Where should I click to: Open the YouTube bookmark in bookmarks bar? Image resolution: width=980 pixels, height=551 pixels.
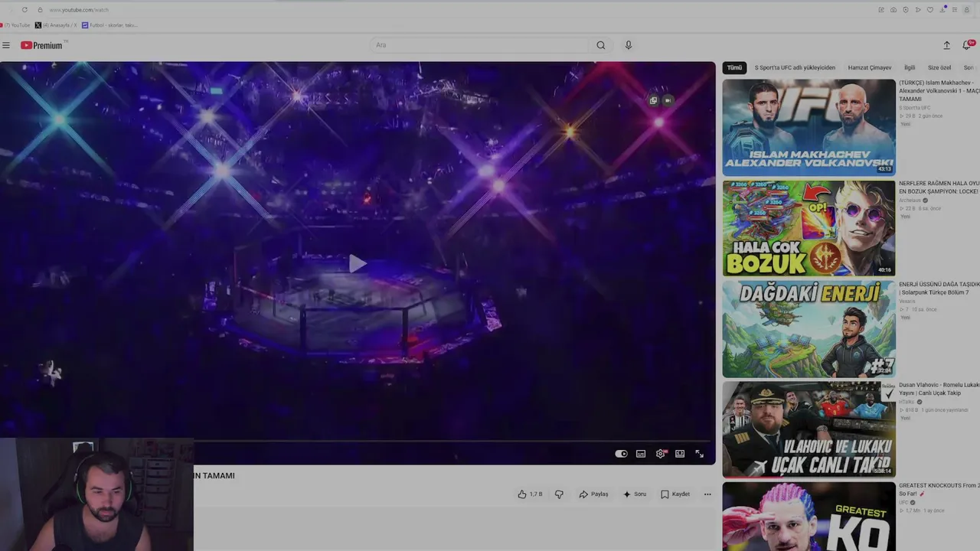pos(16,25)
